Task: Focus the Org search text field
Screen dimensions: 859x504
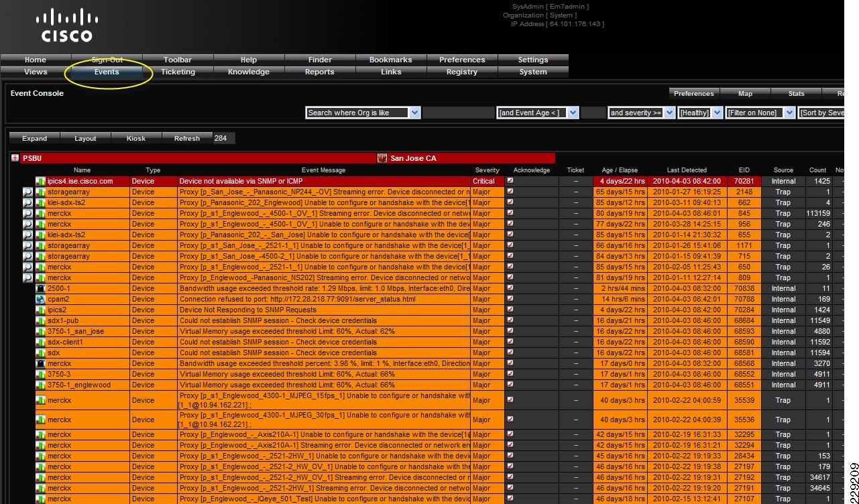Action: pos(459,113)
